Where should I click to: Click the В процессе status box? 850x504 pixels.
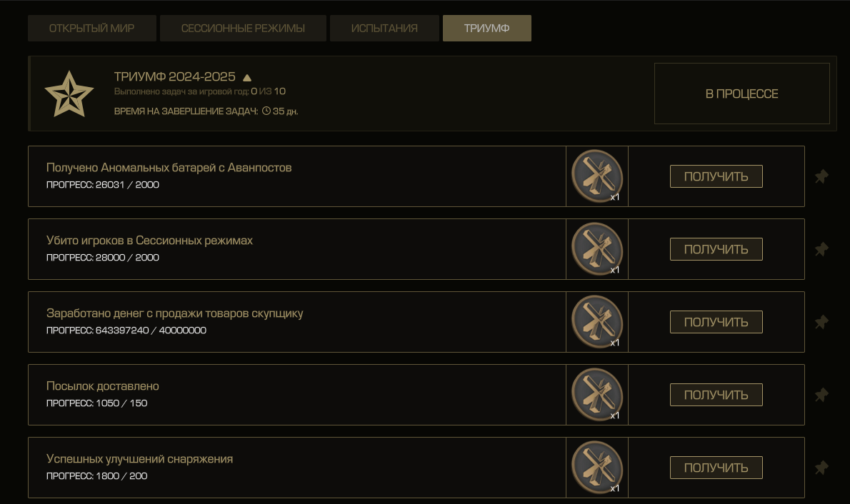741,94
